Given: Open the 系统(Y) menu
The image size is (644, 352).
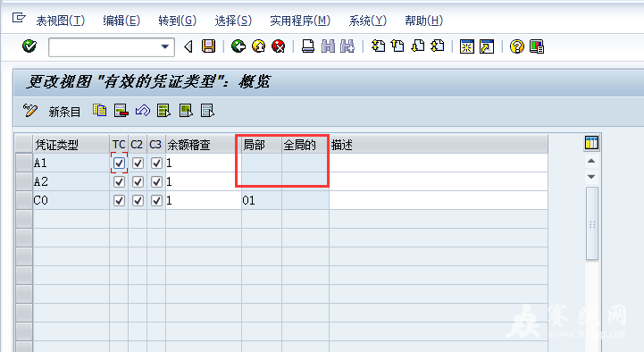Looking at the screenshot, I should 368,21.
